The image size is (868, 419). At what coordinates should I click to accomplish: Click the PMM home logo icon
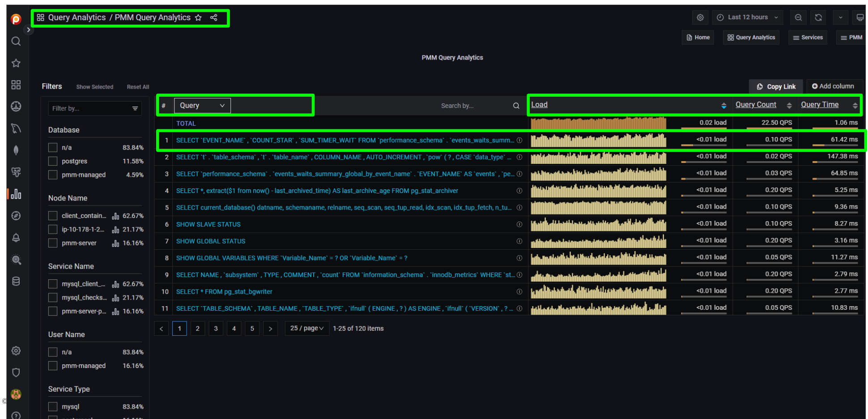click(16, 19)
